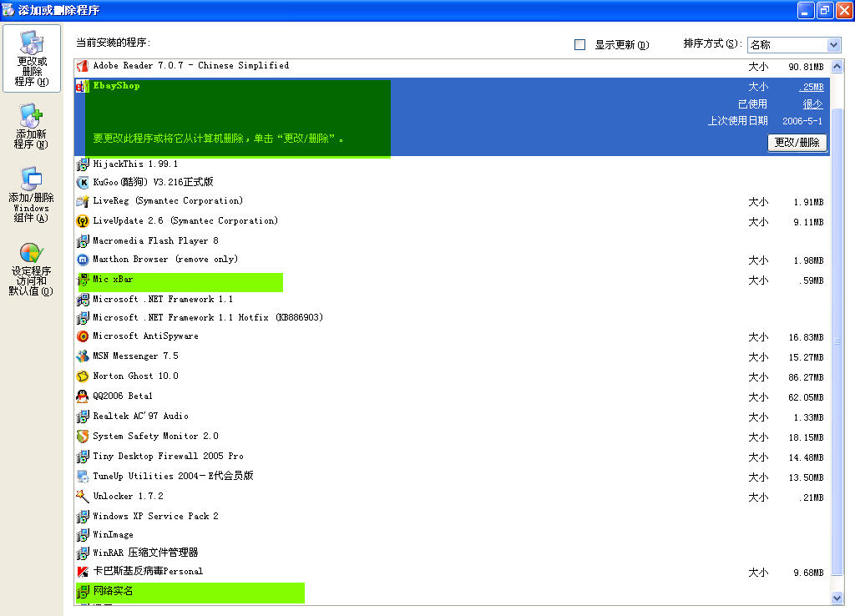Click the Unlocker 1.7.2 wand icon
Viewport: 855px width, 616px height.
(83, 496)
